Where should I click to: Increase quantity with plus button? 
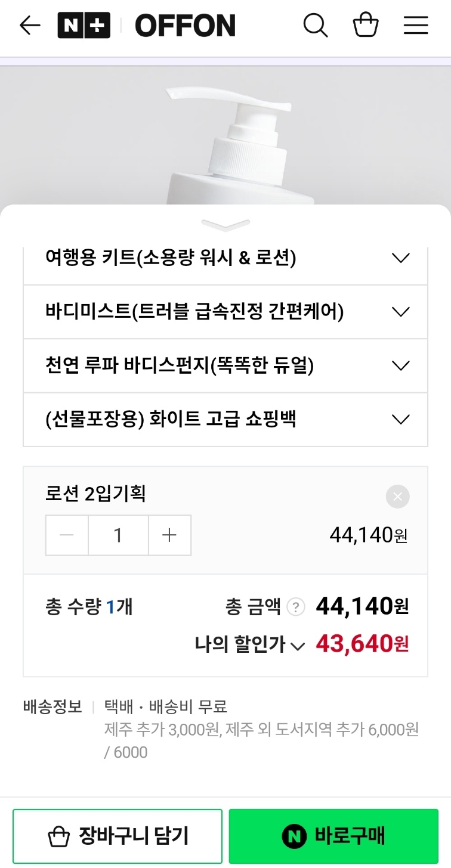pyautogui.click(x=169, y=535)
